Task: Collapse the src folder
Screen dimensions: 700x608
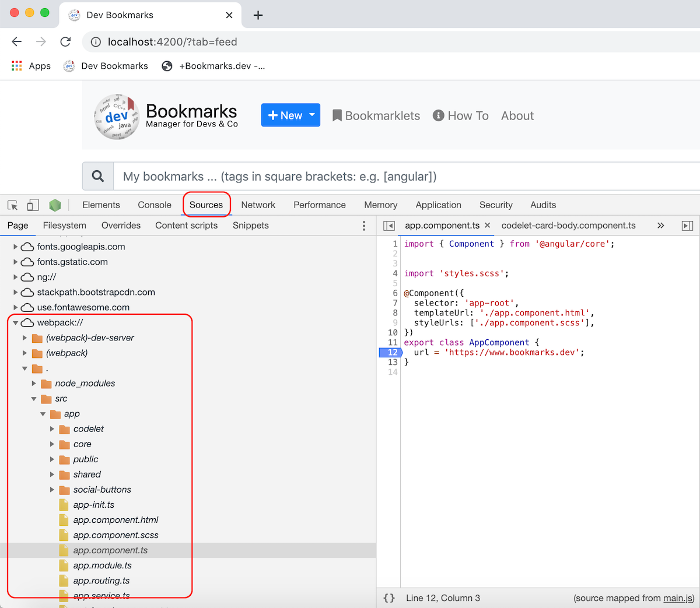Action: pyautogui.click(x=34, y=399)
